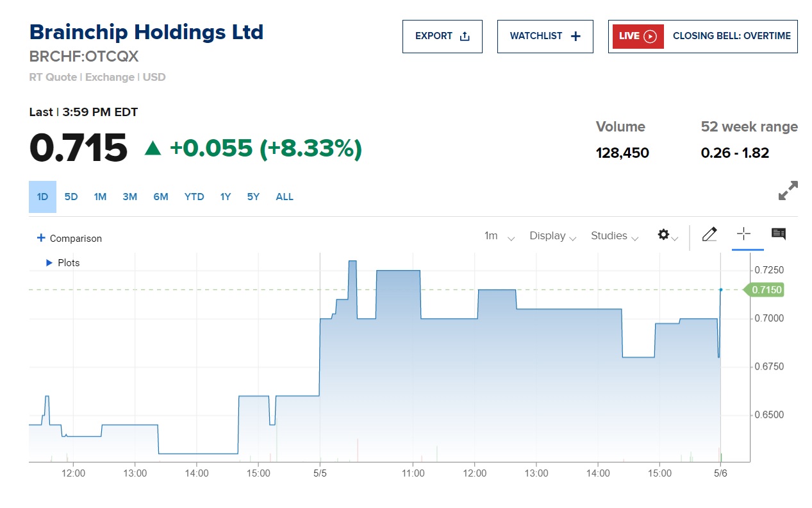This screenshot has height=508, width=812.
Task: Open the chart annotations comment icon
Action: pyautogui.click(x=779, y=234)
